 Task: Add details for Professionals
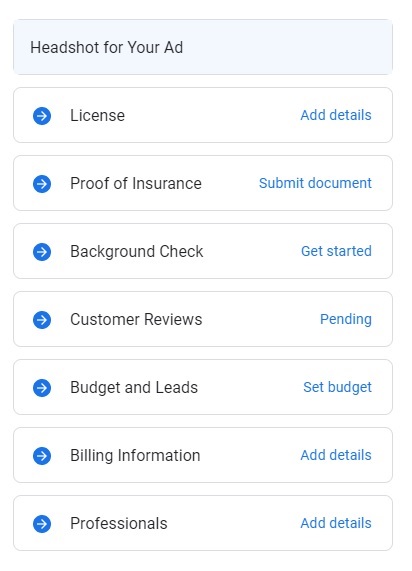(336, 523)
